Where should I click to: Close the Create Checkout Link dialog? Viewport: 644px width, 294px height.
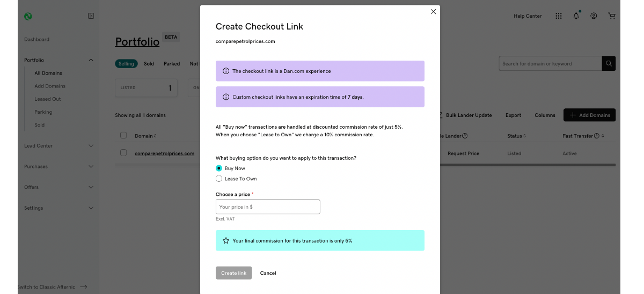tap(433, 12)
